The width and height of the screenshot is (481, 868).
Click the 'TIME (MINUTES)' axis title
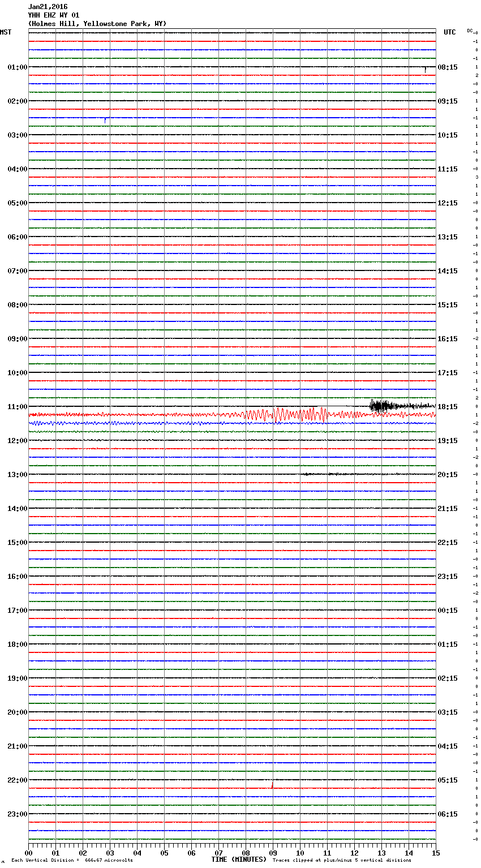click(x=238, y=860)
